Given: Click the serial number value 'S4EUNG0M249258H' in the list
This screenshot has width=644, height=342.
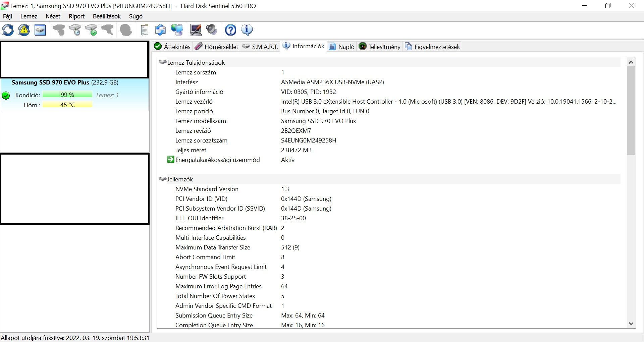Looking at the screenshot, I should [309, 140].
